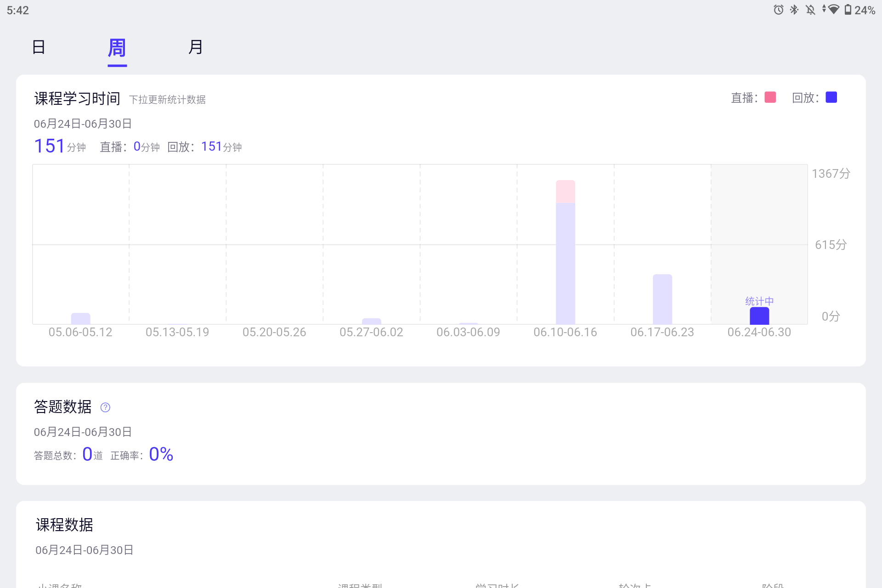
Task: Select the 06.17-06.23 bar
Action: pos(662,299)
